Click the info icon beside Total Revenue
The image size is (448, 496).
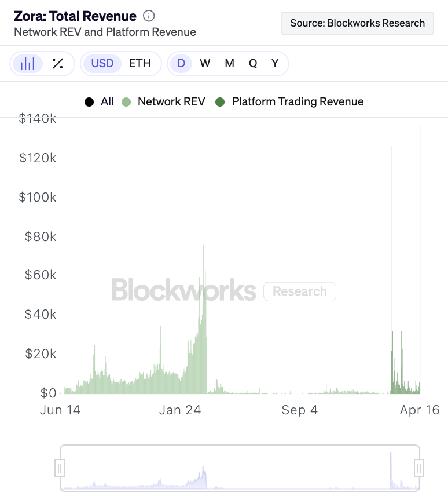coord(149,16)
